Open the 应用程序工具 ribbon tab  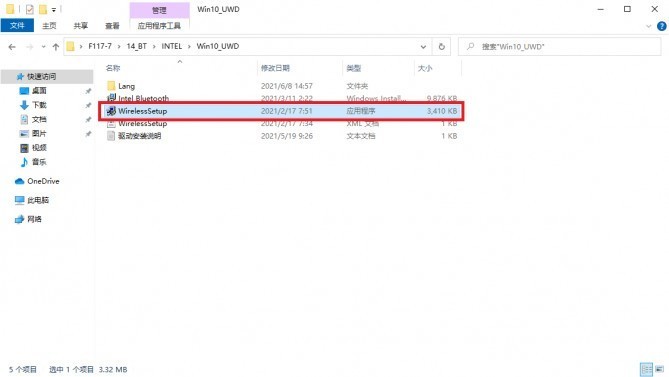(159, 26)
